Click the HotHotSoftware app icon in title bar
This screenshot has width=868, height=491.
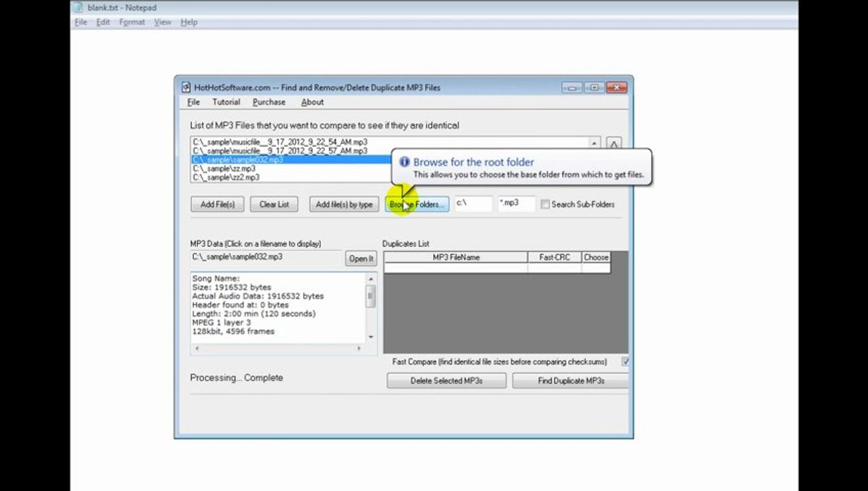point(186,87)
